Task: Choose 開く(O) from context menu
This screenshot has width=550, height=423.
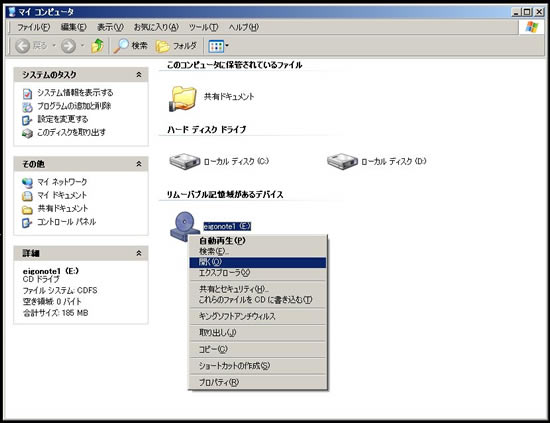Action: [x=258, y=262]
